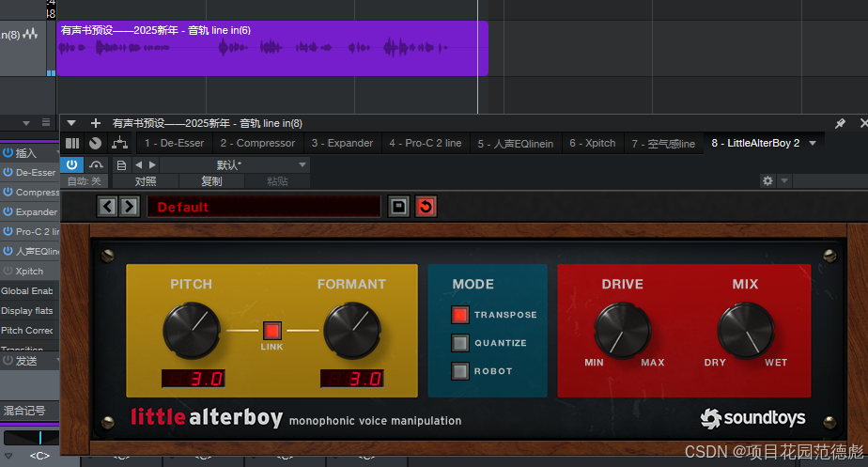Click the Display flats parameter row
This screenshot has height=467, width=868.
pos(29,311)
